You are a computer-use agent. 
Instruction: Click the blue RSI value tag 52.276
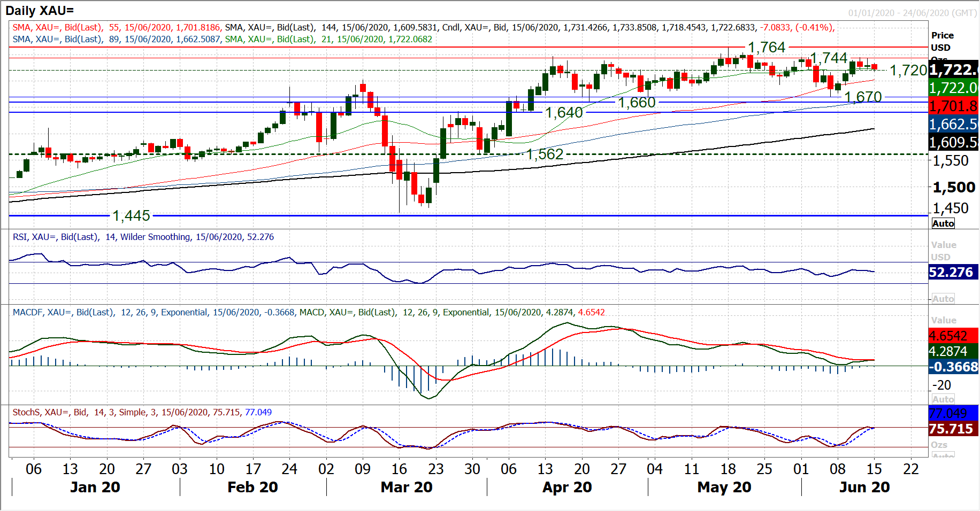point(953,272)
